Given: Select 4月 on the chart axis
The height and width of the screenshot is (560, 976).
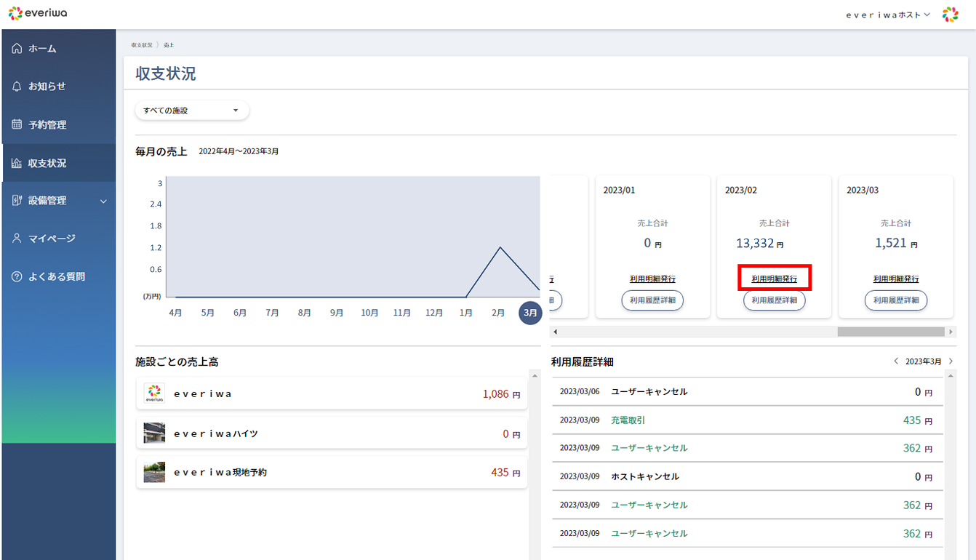Looking at the screenshot, I should point(175,313).
